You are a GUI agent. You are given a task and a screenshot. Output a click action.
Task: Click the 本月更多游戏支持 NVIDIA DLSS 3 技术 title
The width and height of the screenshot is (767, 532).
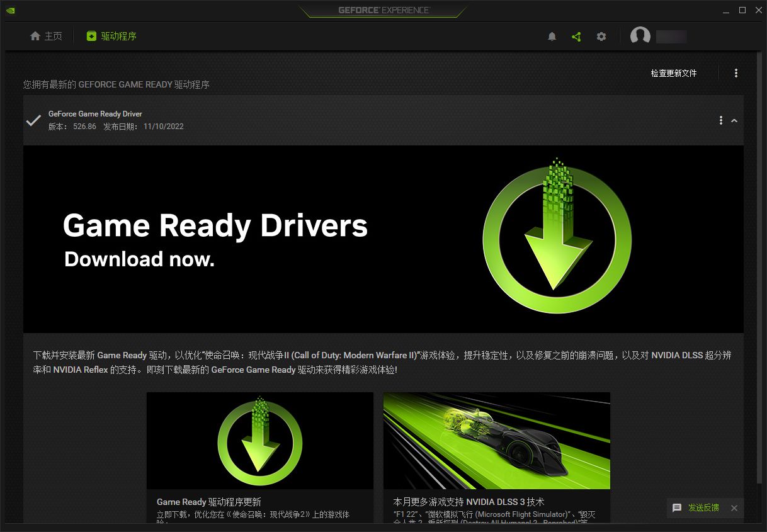click(x=469, y=502)
